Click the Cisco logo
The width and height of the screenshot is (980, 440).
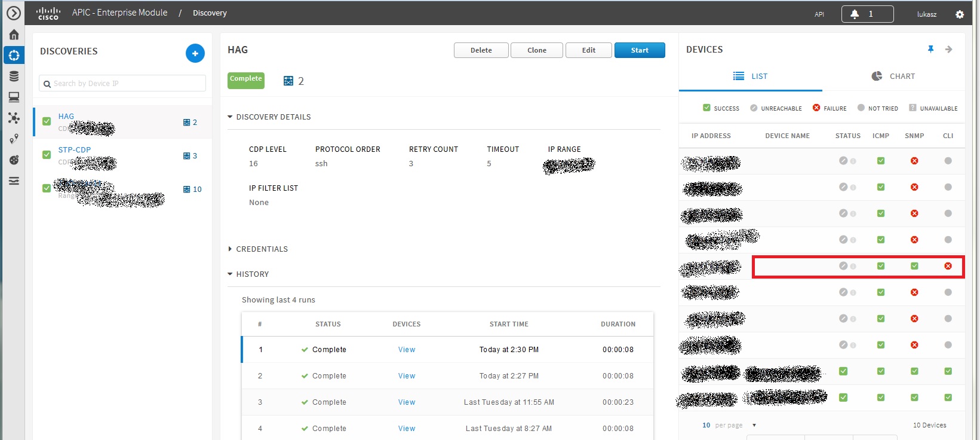(48, 13)
